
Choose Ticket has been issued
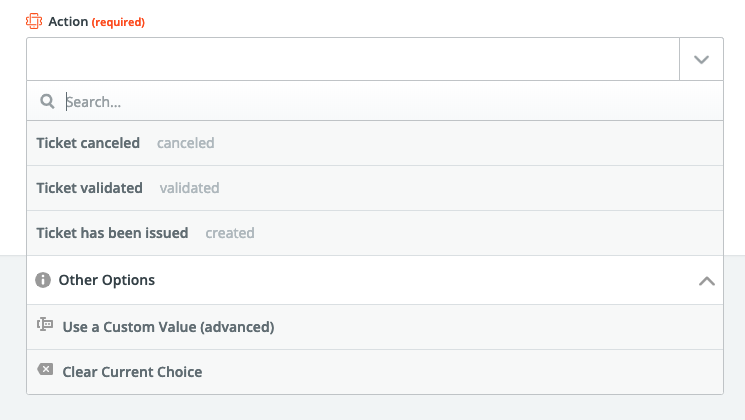(375, 233)
